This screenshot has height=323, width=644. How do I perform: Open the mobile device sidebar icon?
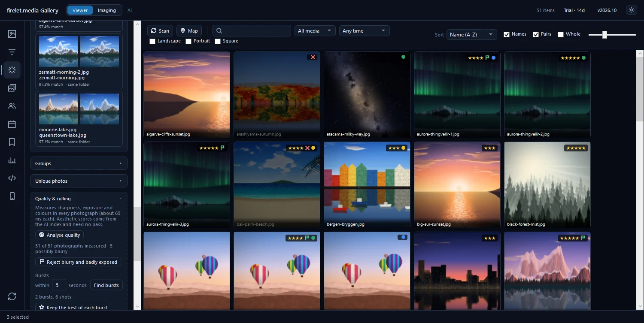pyautogui.click(x=12, y=196)
